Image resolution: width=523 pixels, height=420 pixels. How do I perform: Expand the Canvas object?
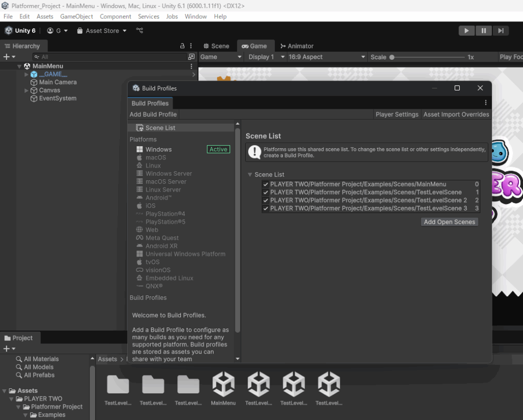coord(27,90)
